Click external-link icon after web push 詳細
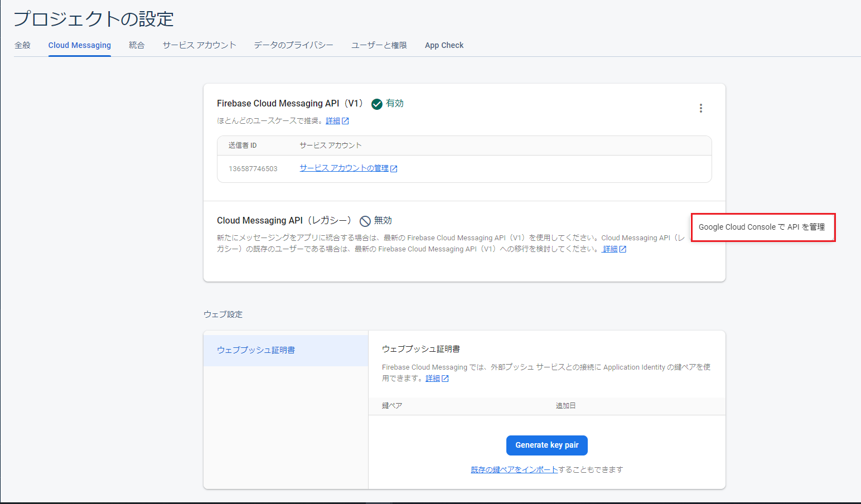This screenshot has width=861, height=504. click(445, 379)
